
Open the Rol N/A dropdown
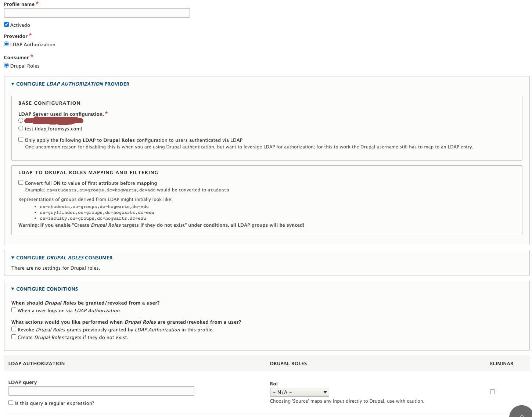point(299,392)
